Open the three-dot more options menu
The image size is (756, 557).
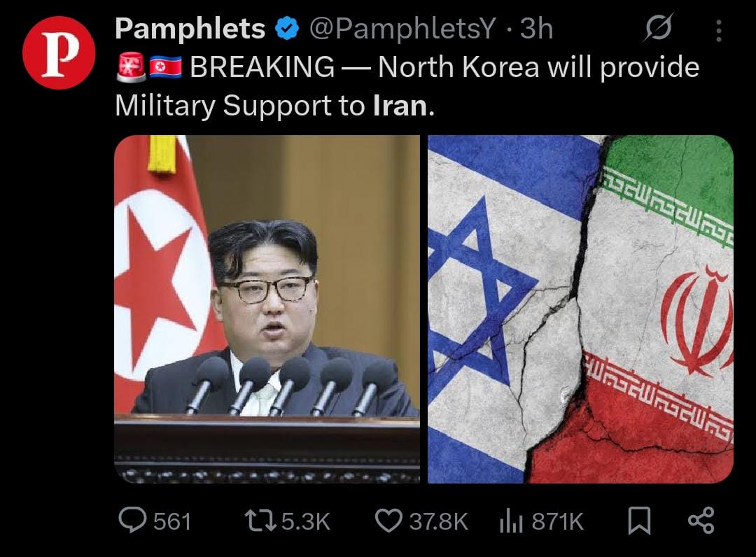[718, 30]
